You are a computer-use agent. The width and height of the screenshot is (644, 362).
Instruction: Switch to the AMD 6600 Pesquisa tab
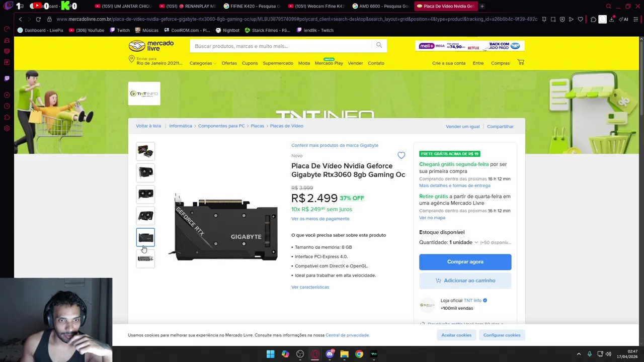click(x=381, y=6)
